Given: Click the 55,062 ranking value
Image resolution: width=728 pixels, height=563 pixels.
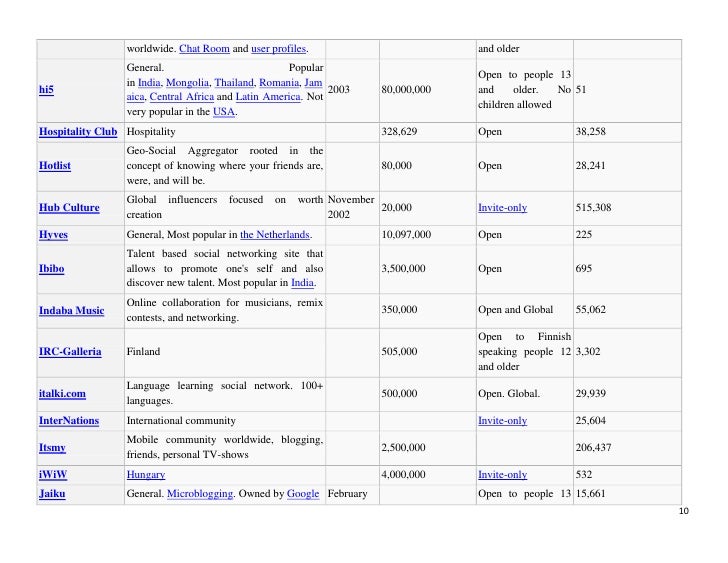Looking at the screenshot, I should pyautogui.click(x=591, y=310).
